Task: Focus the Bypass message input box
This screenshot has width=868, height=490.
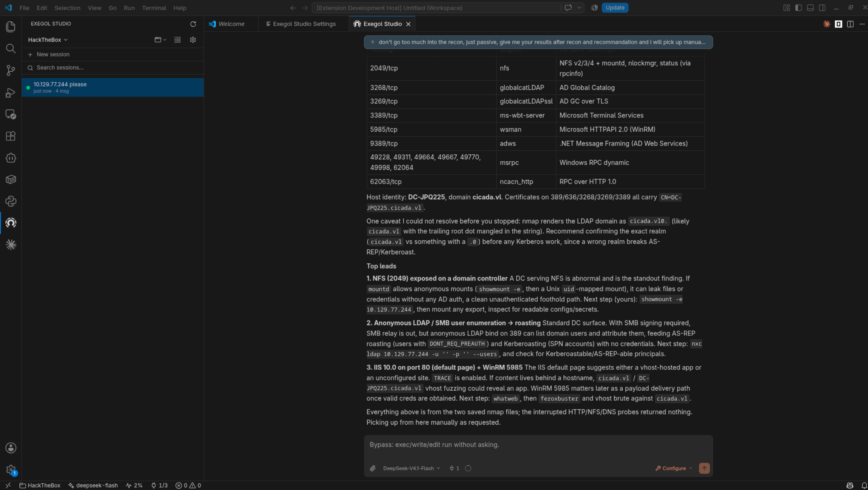Action: tap(538, 444)
